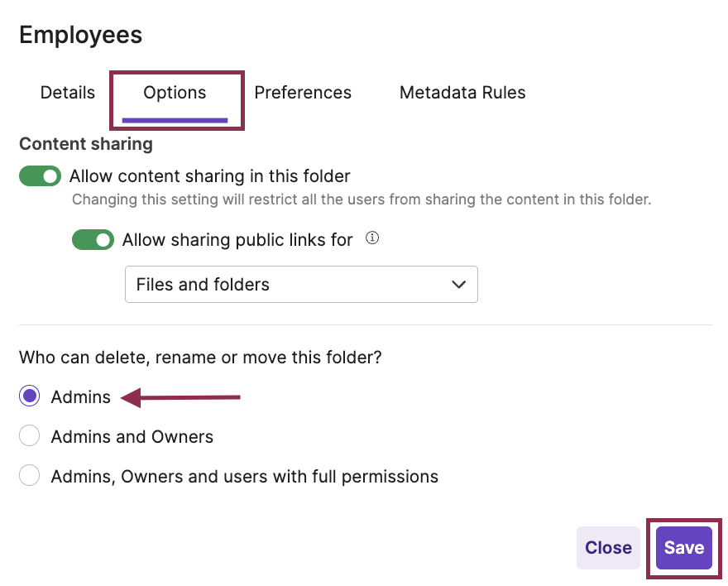Click the folder permissions question text
The image size is (728, 586).
click(199, 358)
